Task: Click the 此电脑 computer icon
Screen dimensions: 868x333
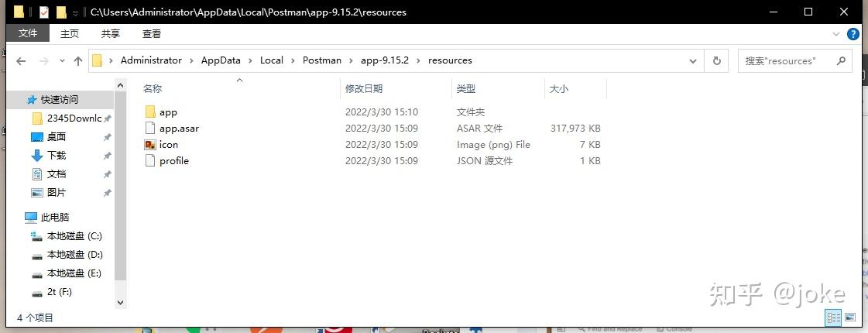Action: coord(30,218)
